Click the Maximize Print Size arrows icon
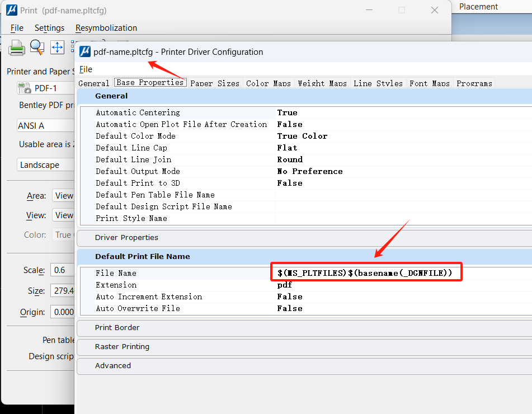Screen dimensions: 532x414 pyautogui.click(x=57, y=47)
